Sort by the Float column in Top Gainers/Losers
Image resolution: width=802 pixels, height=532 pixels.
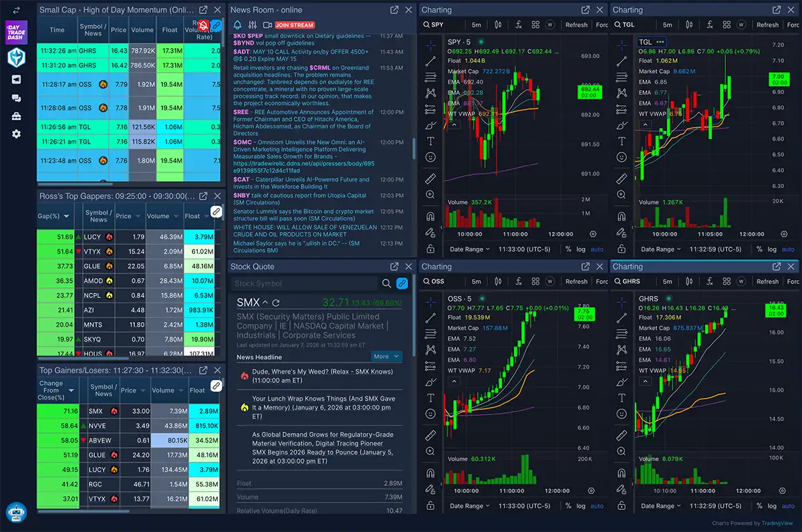pyautogui.click(x=198, y=390)
